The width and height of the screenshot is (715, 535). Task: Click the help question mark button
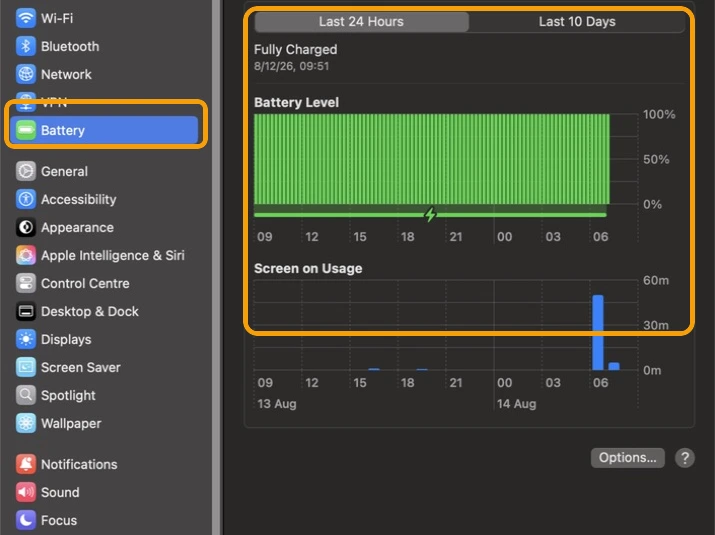coord(684,457)
